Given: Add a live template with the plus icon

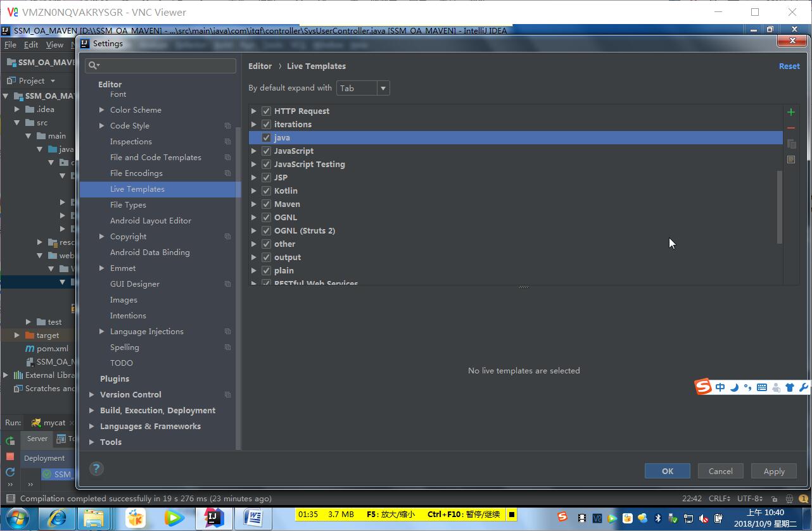Looking at the screenshot, I should [791, 112].
